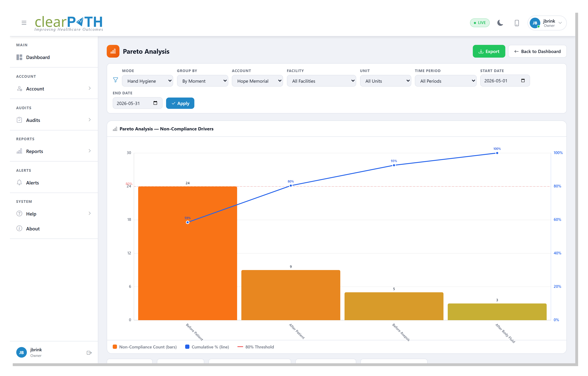Click the JB avatar in sidebar footer
Image resolution: width=588 pixels, height=376 pixels.
coord(21,352)
